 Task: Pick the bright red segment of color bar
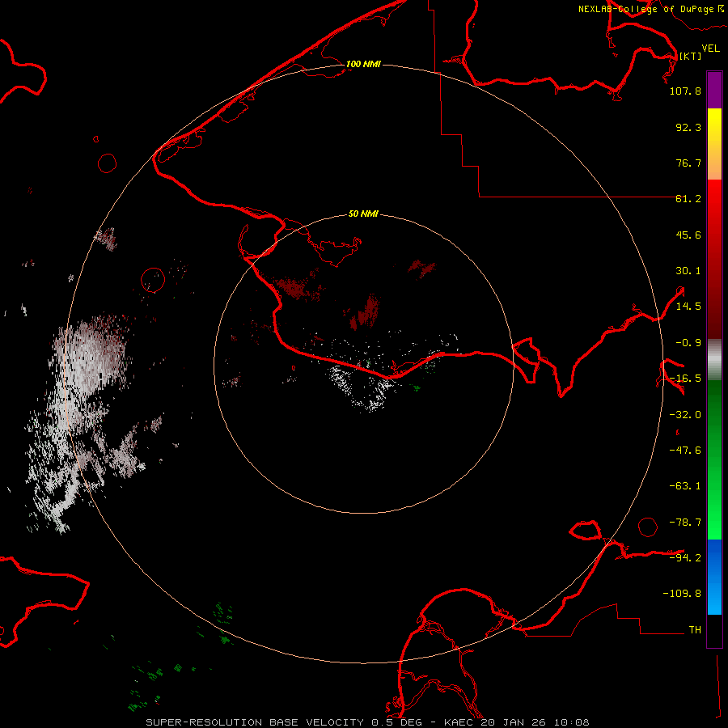(x=714, y=259)
